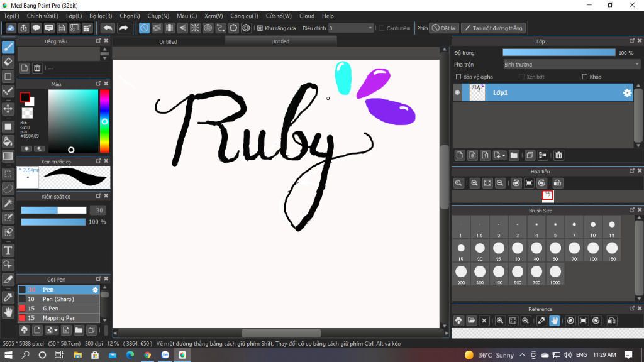This screenshot has height=362, width=644.
Task: Expand add-brush dropdown in brush panel
Action: point(56,330)
